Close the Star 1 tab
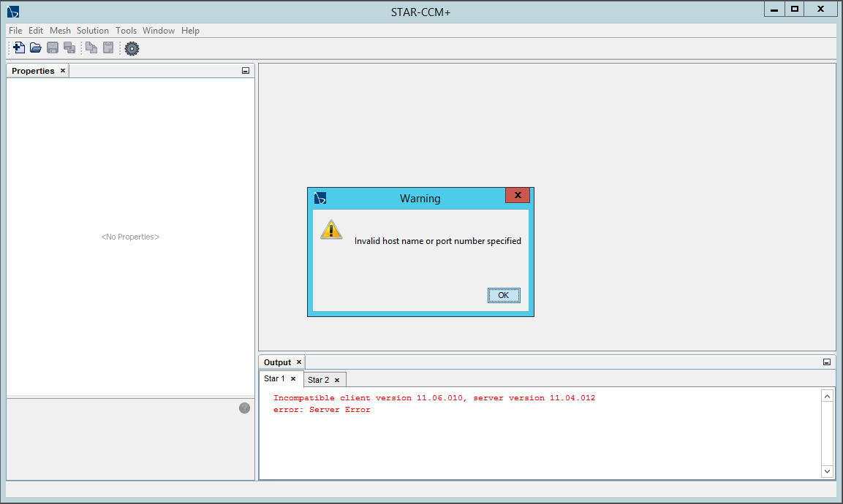This screenshot has height=504, width=843. [x=293, y=379]
